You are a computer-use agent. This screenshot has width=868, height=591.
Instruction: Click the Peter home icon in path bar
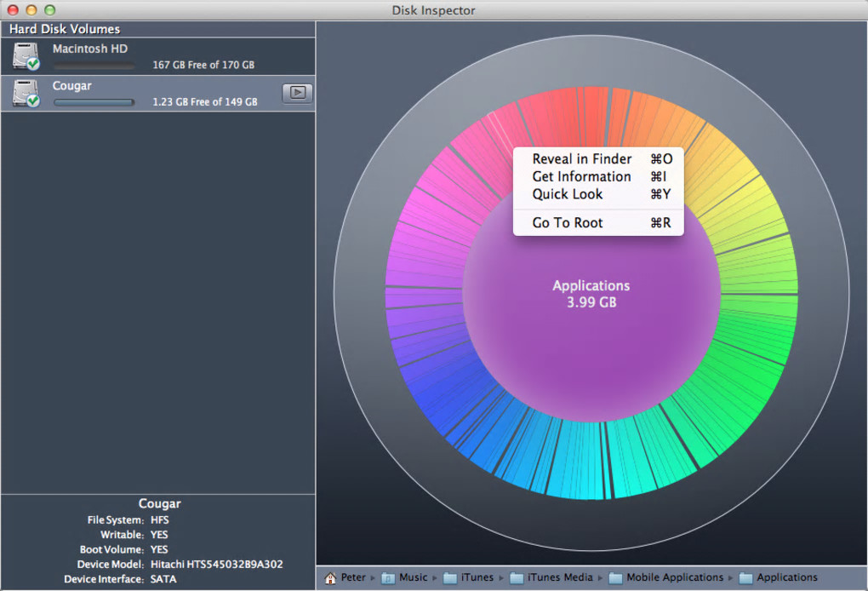(x=330, y=578)
